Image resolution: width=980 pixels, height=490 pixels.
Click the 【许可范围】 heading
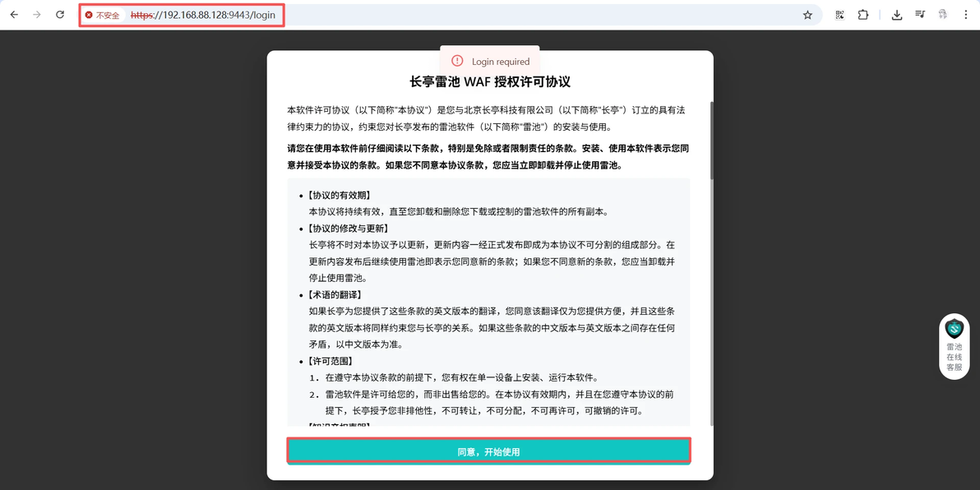[331, 361]
